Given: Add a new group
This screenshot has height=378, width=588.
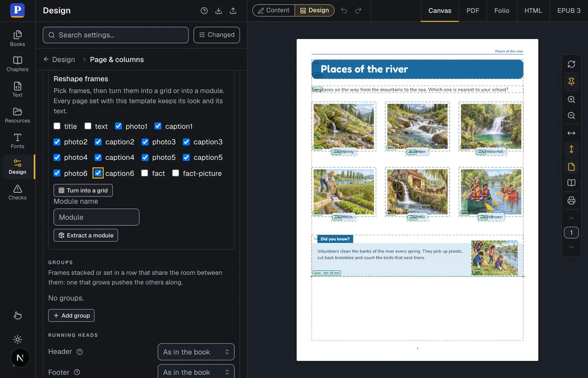Looking at the screenshot, I should click(x=71, y=315).
